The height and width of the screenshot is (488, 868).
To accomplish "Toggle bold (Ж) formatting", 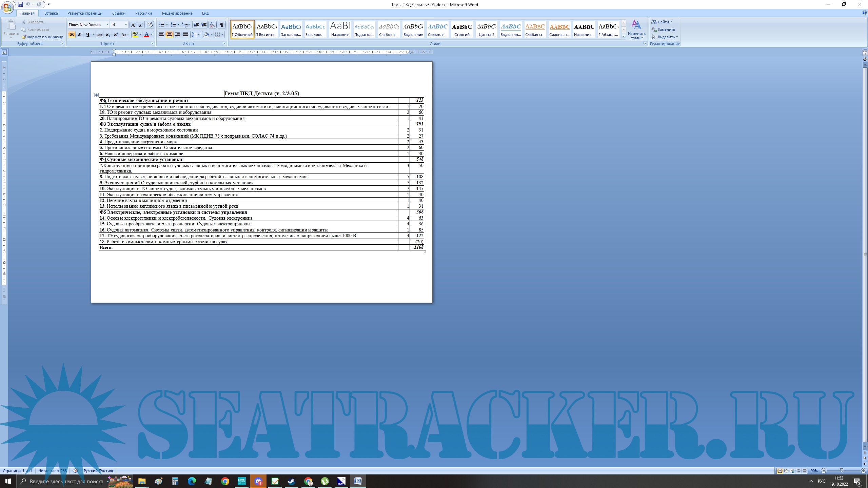I will [72, 35].
